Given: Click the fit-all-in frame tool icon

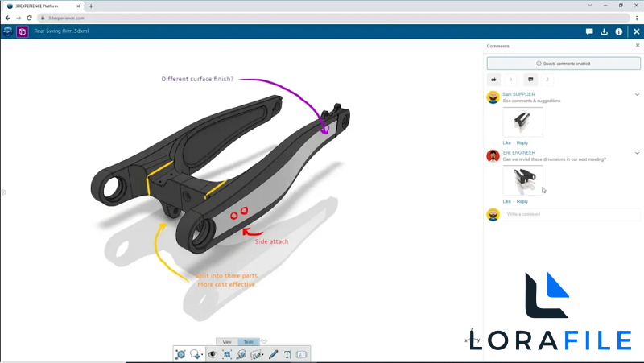Looking at the screenshot, I should pyautogui.click(x=227, y=354).
